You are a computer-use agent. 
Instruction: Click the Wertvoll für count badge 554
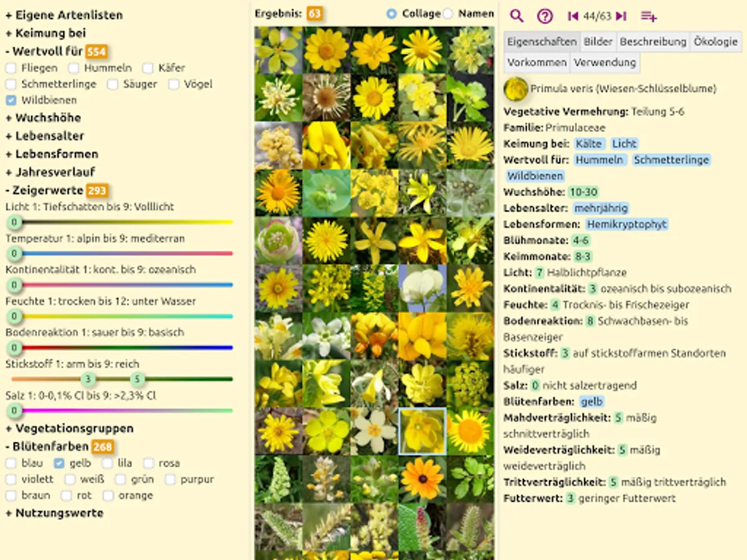click(x=96, y=52)
